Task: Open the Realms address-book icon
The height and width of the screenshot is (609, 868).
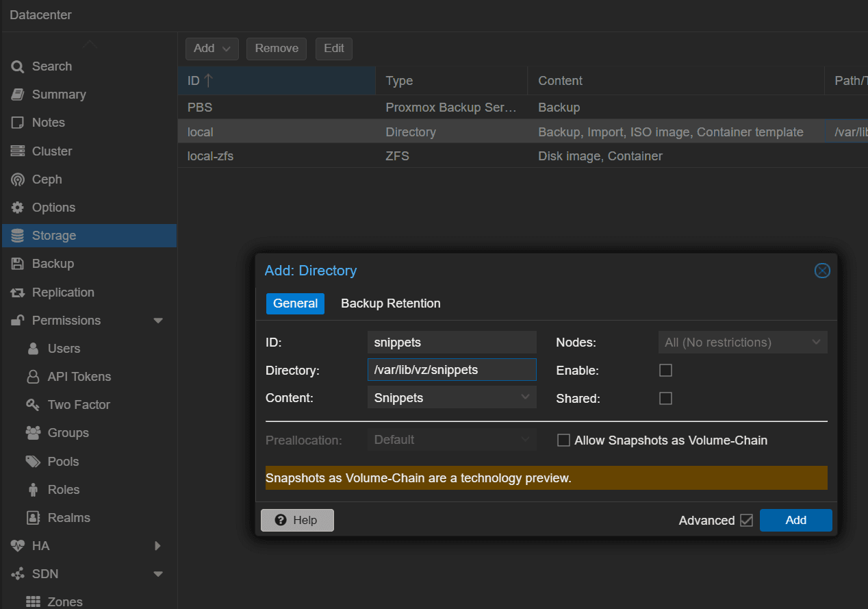Action: point(33,518)
